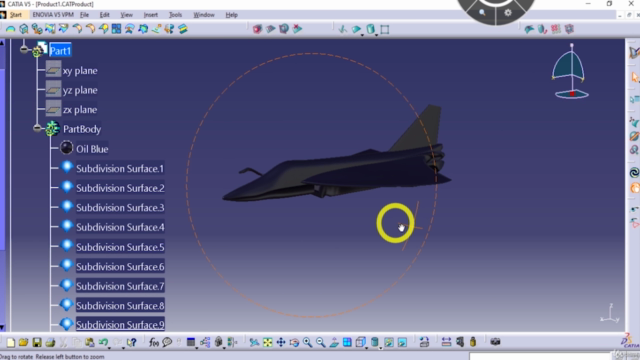Collapse the Part1 tree node
Viewport: 640px width, 360px height.
[24, 49]
